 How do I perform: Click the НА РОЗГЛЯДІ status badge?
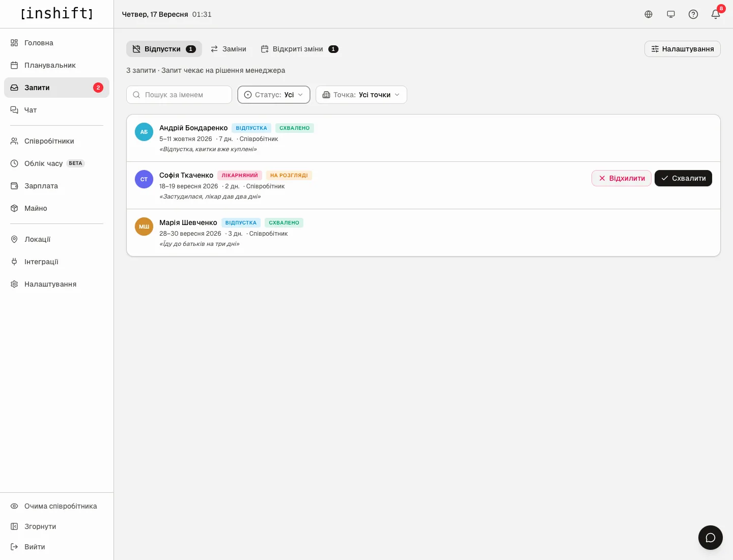pyautogui.click(x=289, y=175)
